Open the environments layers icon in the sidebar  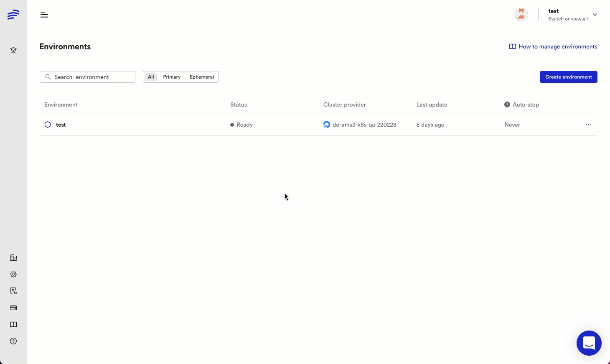click(13, 50)
